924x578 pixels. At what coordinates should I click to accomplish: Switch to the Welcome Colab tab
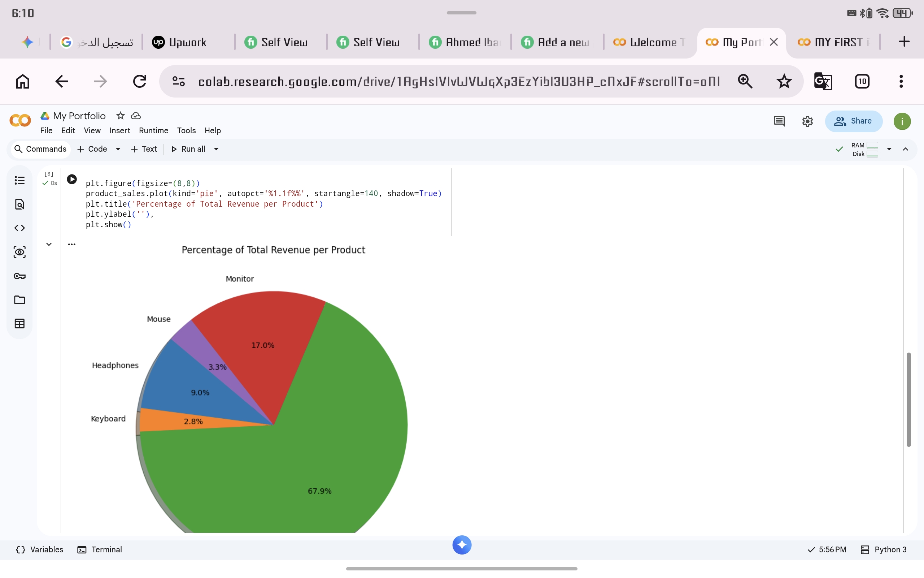[649, 42]
